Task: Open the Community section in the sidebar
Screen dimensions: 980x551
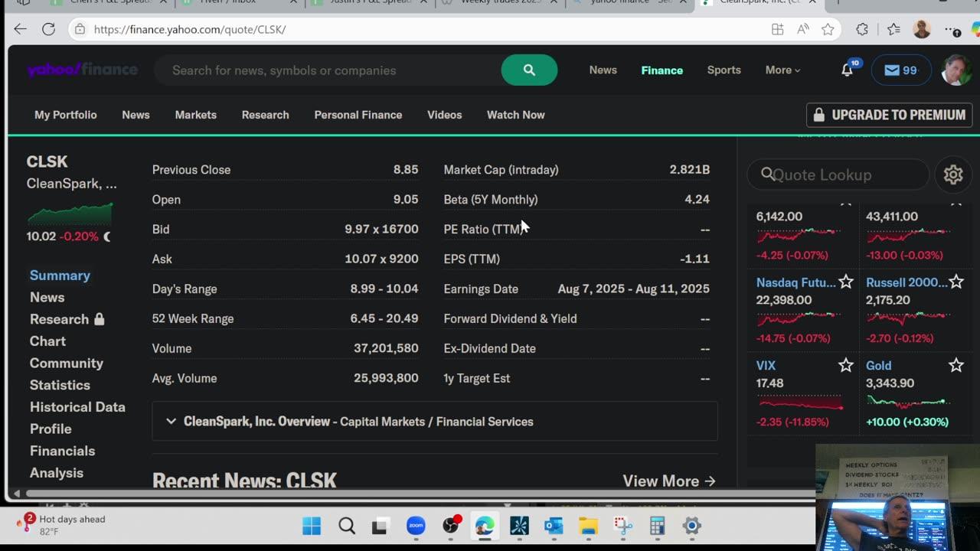Action: pos(66,364)
